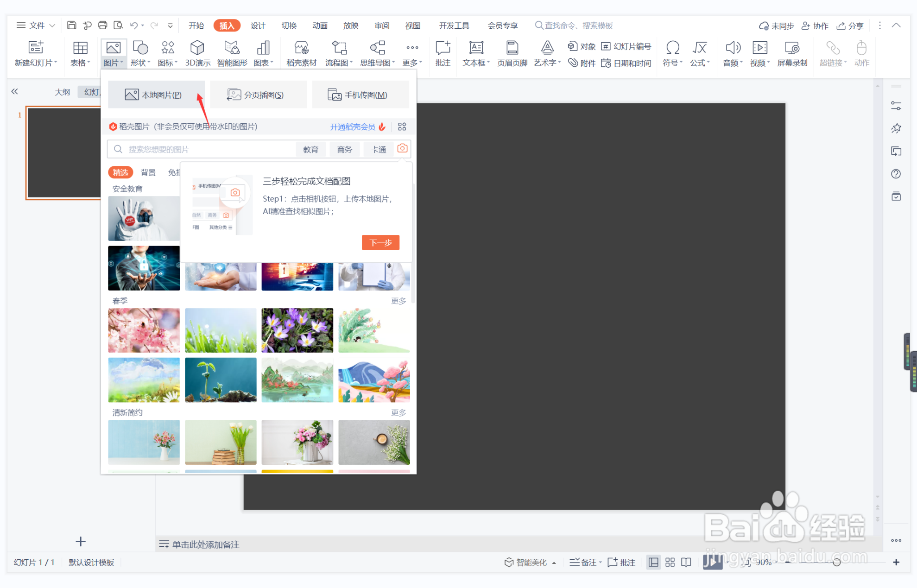Click the 下一步 button in the tooltip
The image size is (917, 588).
tap(380, 242)
